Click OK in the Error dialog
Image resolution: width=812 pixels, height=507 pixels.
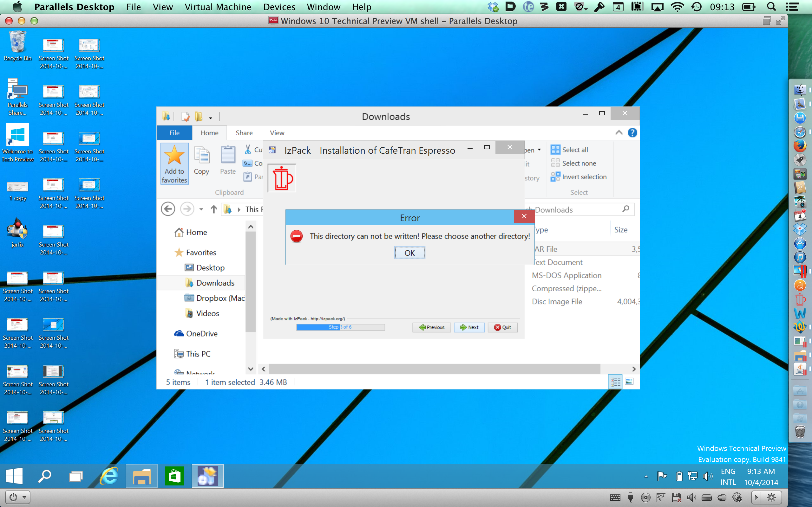(409, 253)
